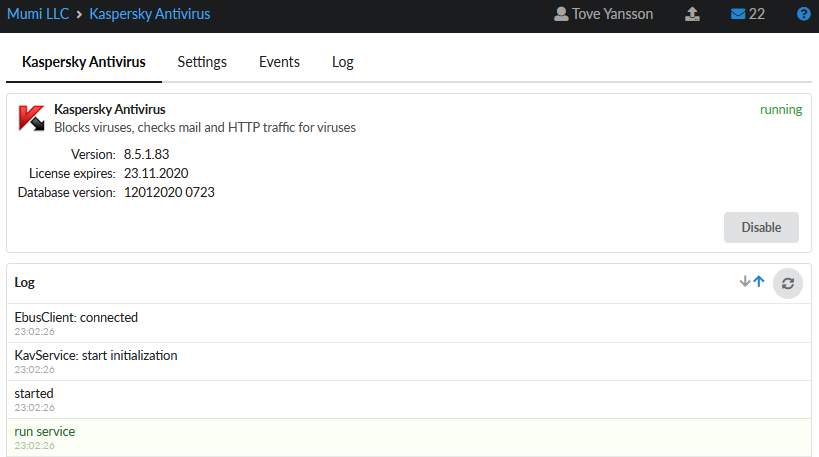Click the green running status label

[780, 110]
